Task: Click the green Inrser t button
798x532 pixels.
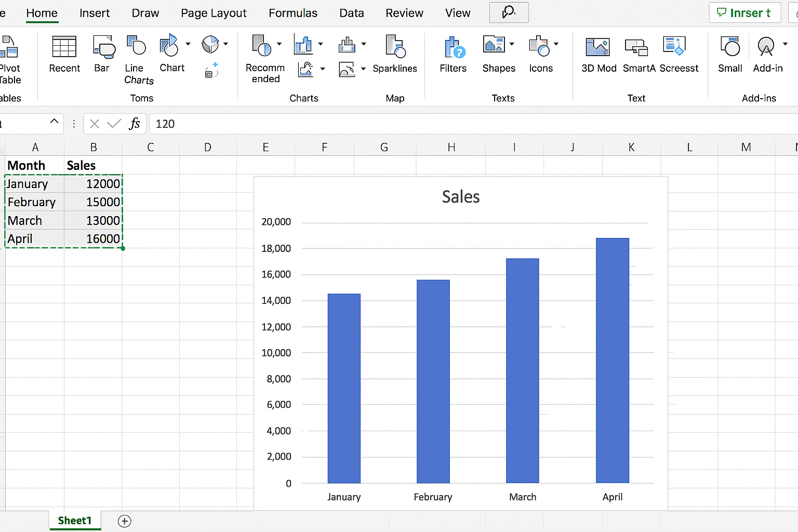Action: 744,12
